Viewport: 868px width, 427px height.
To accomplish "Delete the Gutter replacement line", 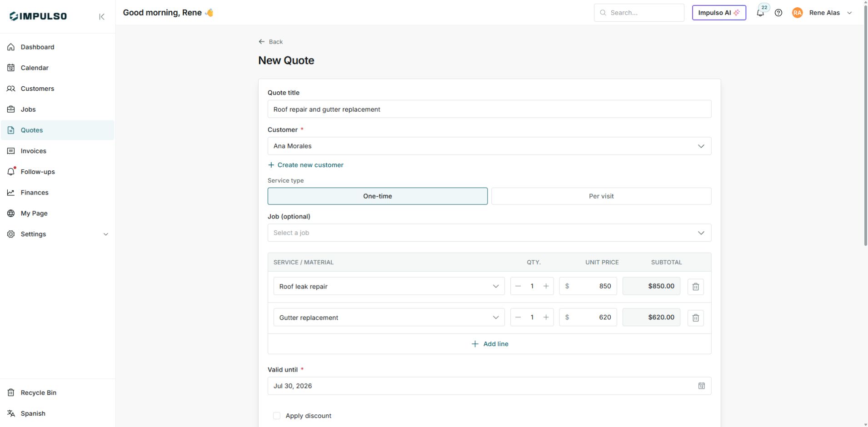I will pyautogui.click(x=695, y=318).
